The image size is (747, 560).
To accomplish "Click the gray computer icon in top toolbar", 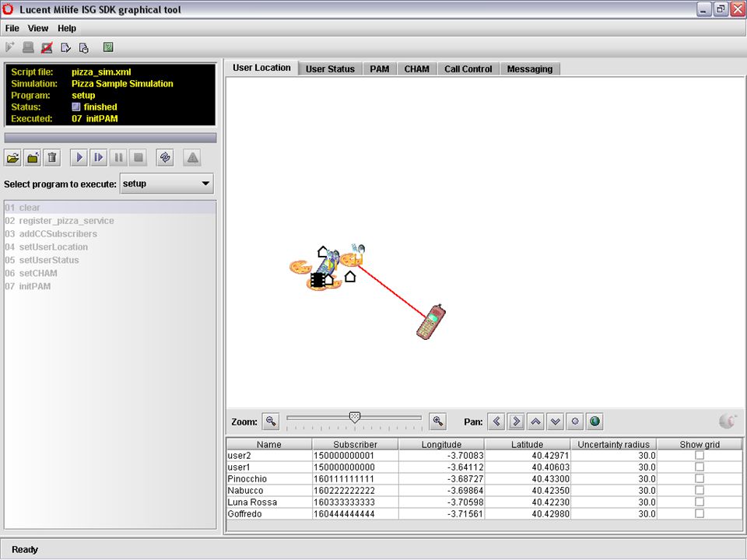I will (x=28, y=47).
